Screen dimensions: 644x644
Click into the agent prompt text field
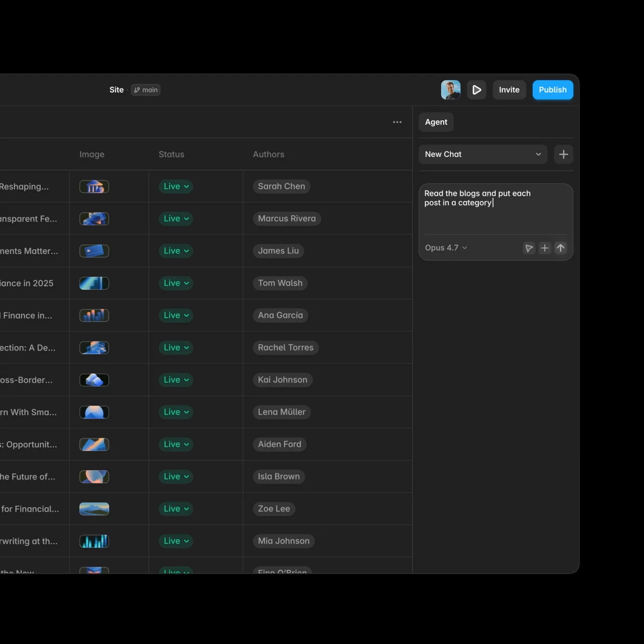[496, 209]
